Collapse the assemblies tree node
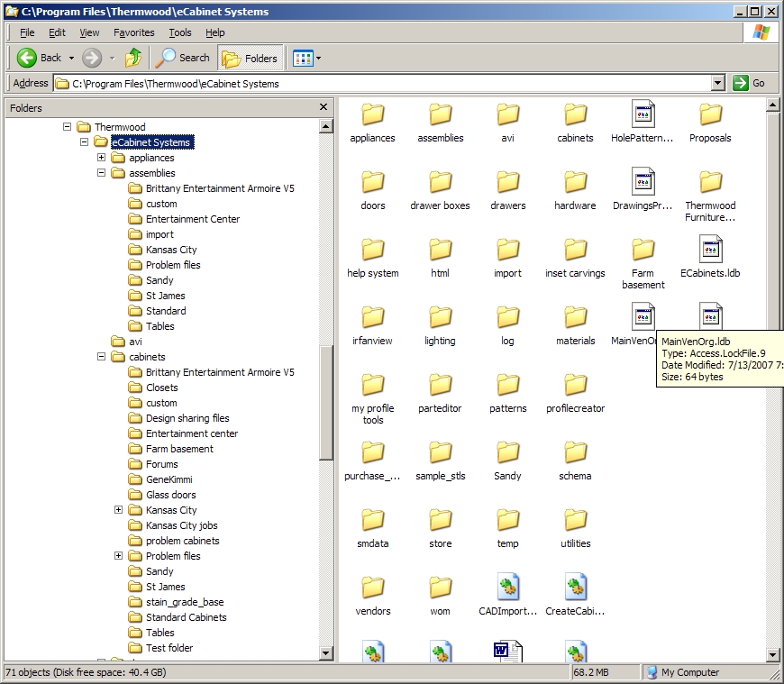This screenshot has height=684, width=784. [x=101, y=172]
